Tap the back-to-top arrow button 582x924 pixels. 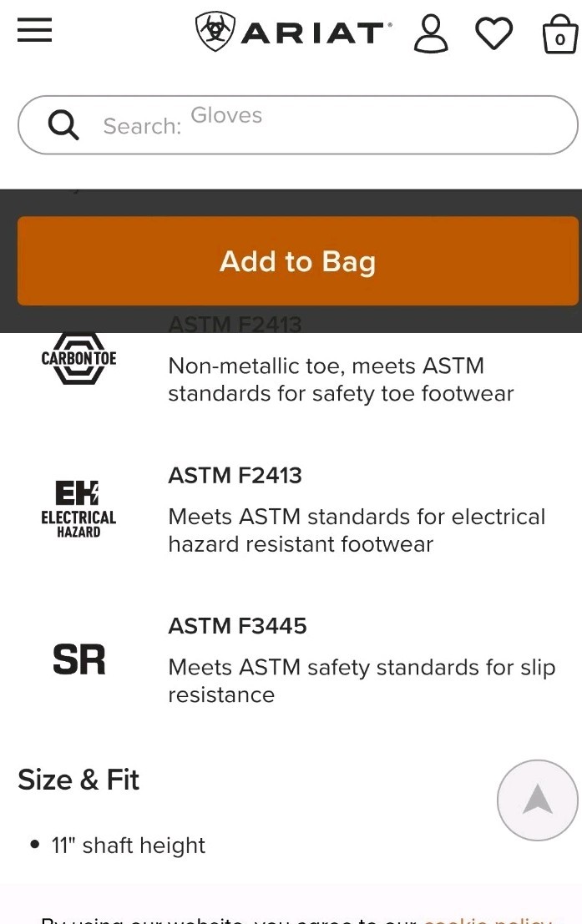537,800
